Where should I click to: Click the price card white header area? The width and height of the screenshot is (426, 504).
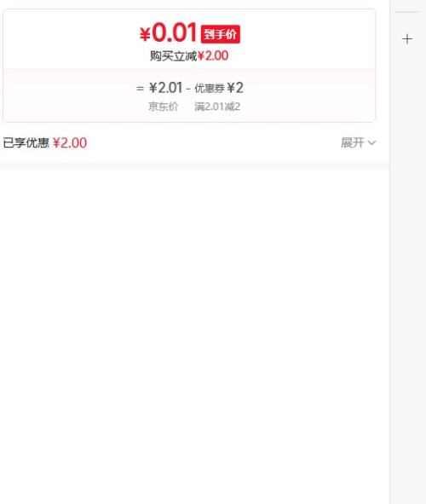click(189, 39)
